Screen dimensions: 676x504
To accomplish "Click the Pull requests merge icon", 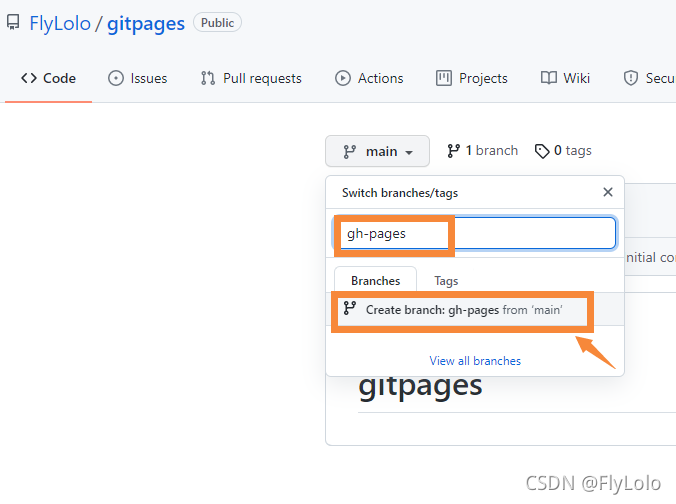I will [x=208, y=78].
